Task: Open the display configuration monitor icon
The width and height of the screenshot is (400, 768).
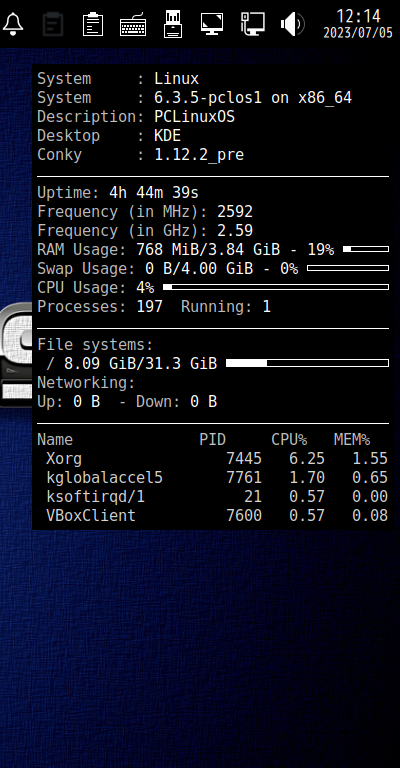Action: 212,24
